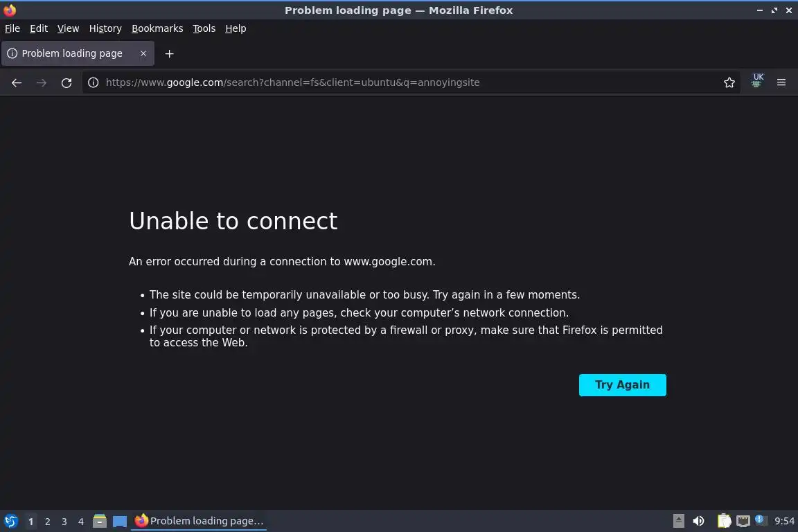798x532 pixels.
Task: Open the Bookmarks menu
Action: (157, 28)
